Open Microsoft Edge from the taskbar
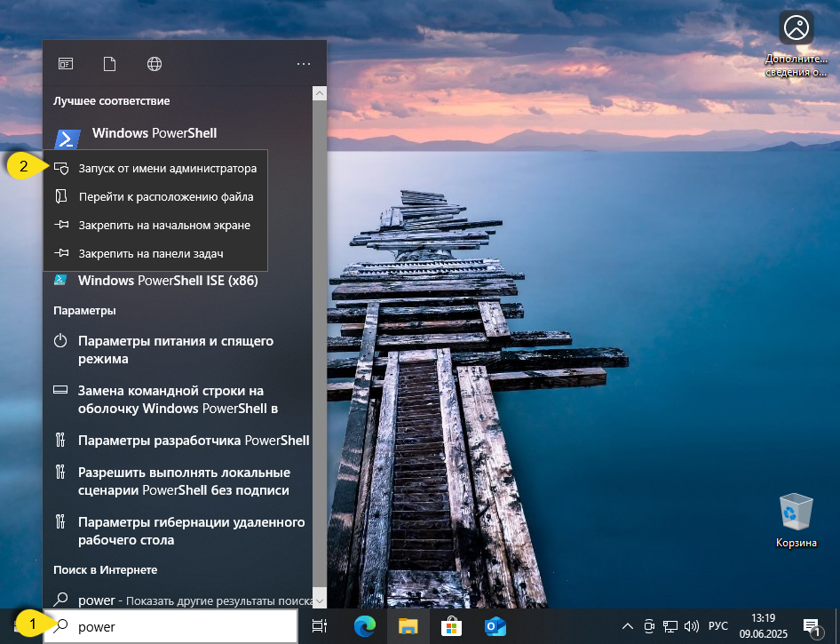840x644 pixels. click(365, 625)
